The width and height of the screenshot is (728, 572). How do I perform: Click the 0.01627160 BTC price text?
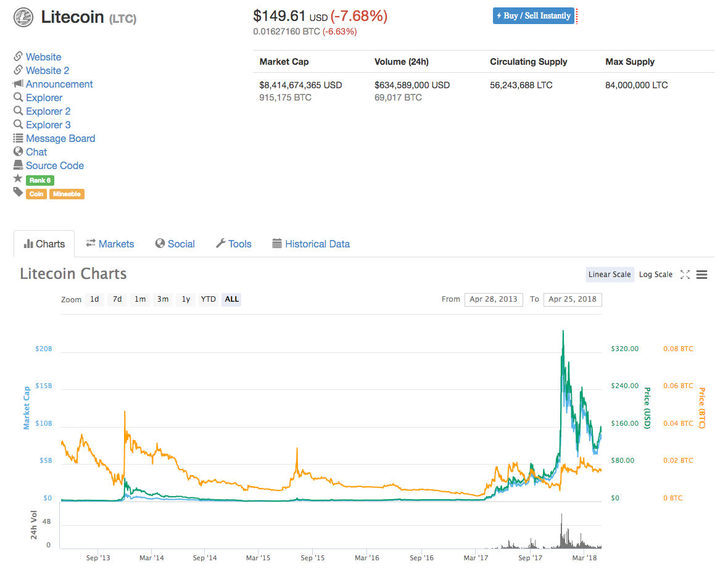(286, 31)
